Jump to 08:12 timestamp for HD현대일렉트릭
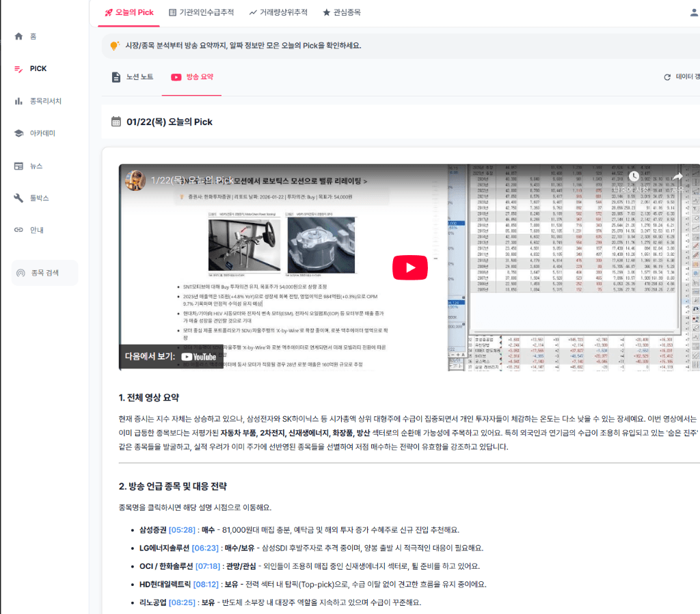The height and width of the screenshot is (614, 700). pos(206,584)
